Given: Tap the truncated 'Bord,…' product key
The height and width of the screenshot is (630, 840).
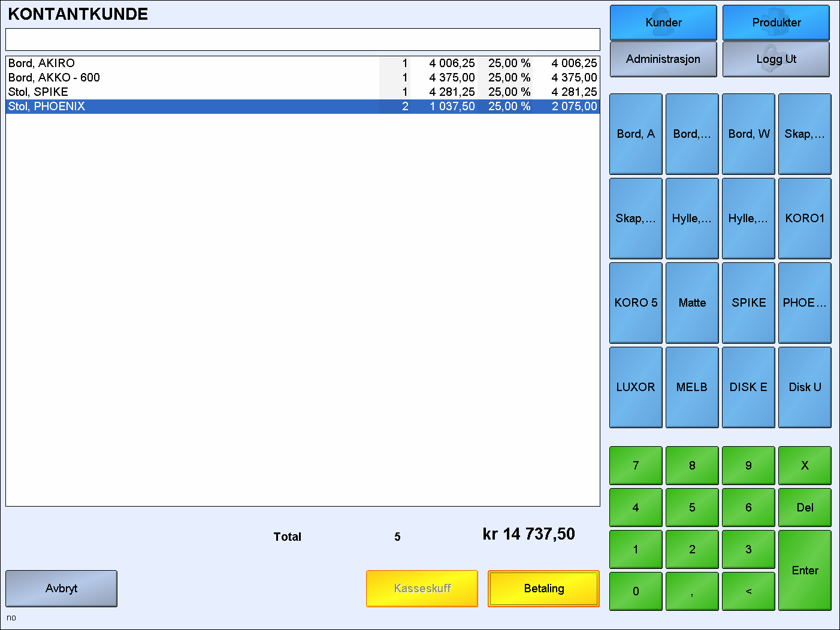Looking at the screenshot, I should 692,134.
